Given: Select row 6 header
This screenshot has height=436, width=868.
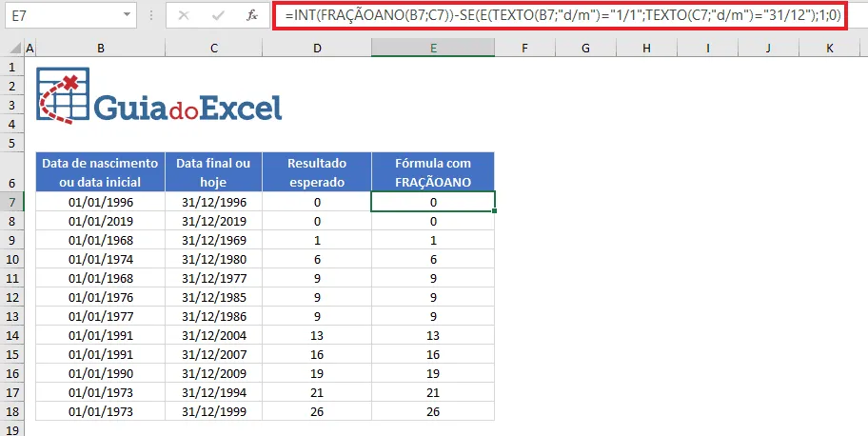Looking at the screenshot, I should coord(12,172).
